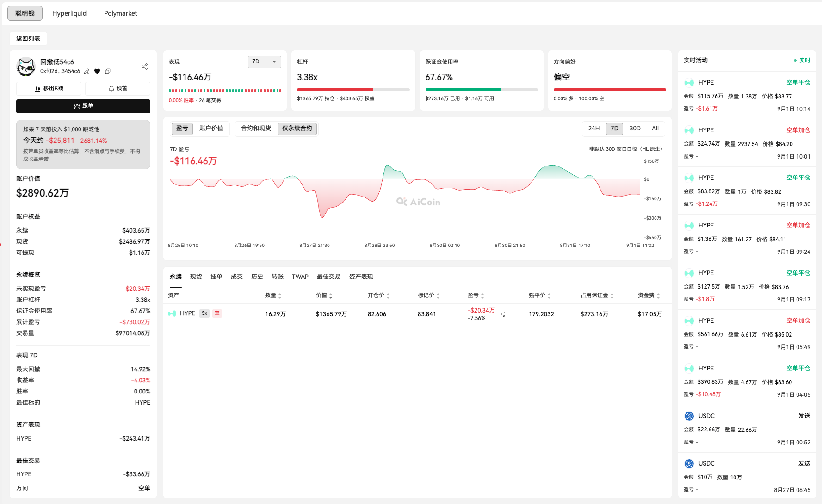Open the 7D dropdown in the 表现 card
Screen dimensions: 822x504
click(265, 62)
